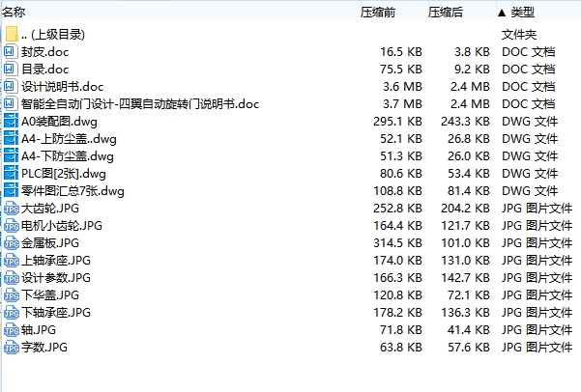Click the A4-上防尘盖..dwg file icon

click(11, 138)
